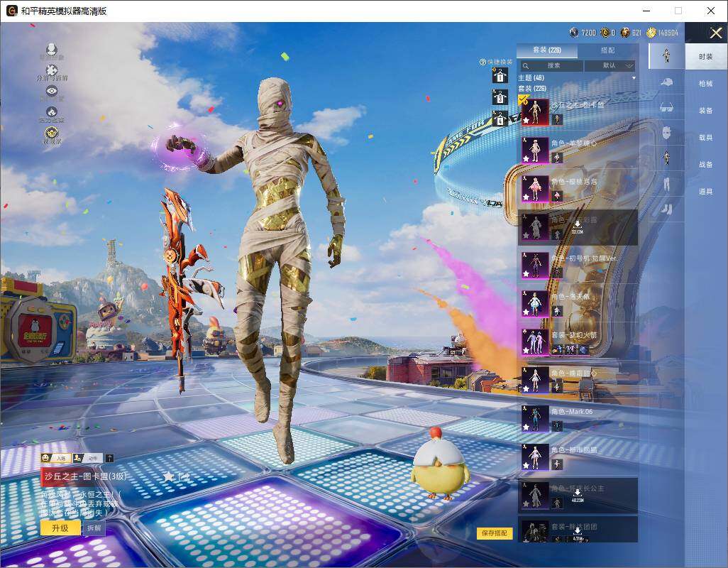
Task: Open the 时装 side tab
Action: 706,57
